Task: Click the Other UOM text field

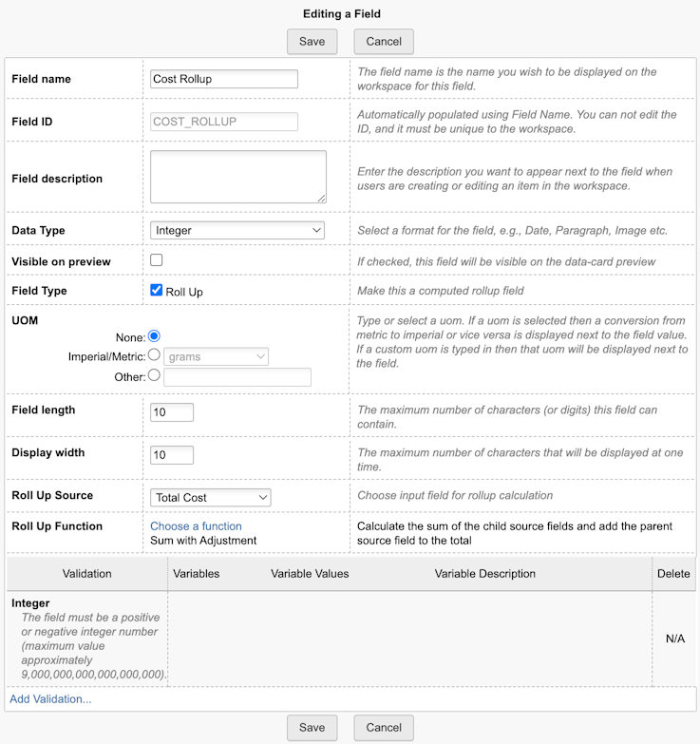Action: (x=237, y=377)
